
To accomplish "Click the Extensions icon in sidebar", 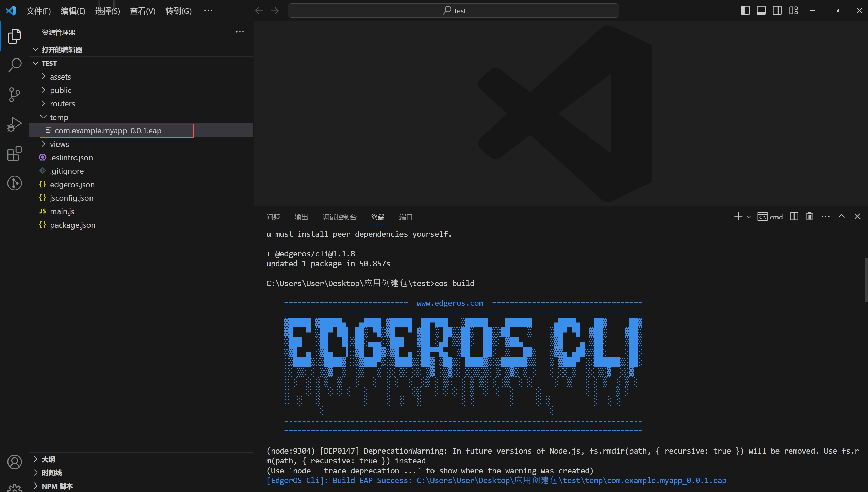I will 14,154.
